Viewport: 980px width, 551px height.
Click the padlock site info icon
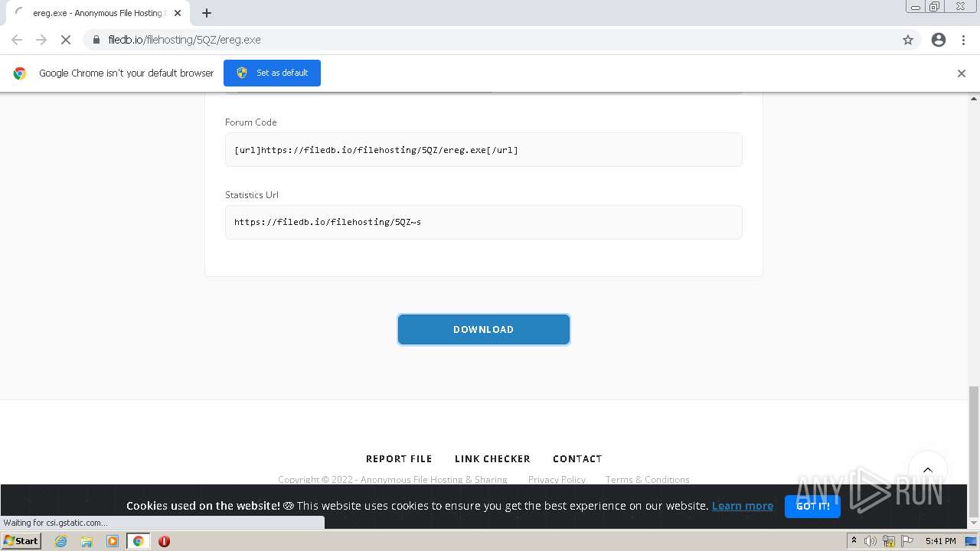(x=96, y=40)
